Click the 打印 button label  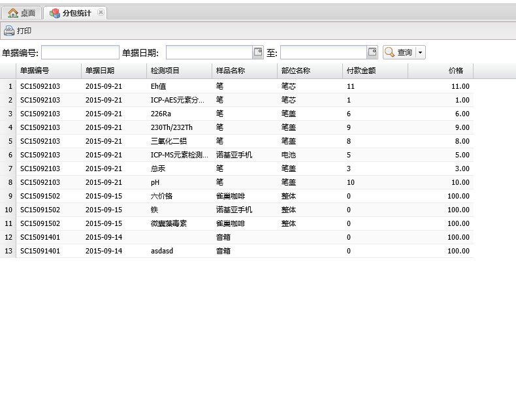point(24,31)
